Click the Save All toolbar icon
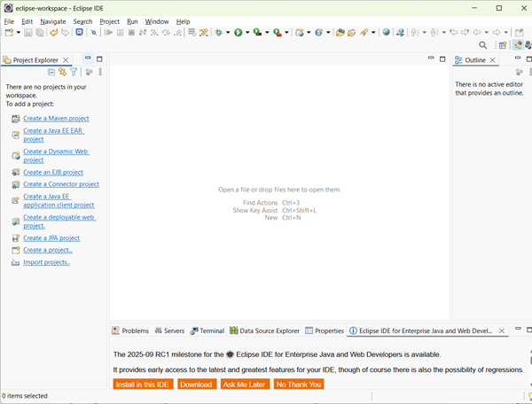Image resolution: width=532 pixels, height=404 pixels. pyautogui.click(x=40, y=33)
